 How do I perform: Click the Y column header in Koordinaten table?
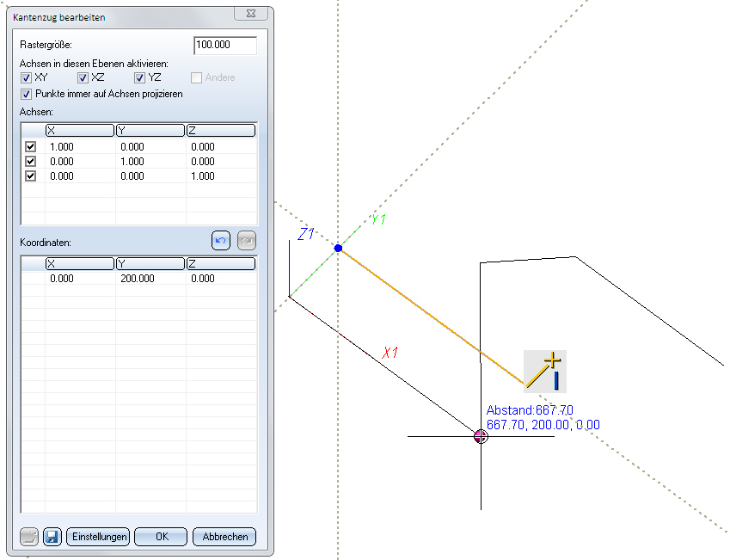(150, 264)
